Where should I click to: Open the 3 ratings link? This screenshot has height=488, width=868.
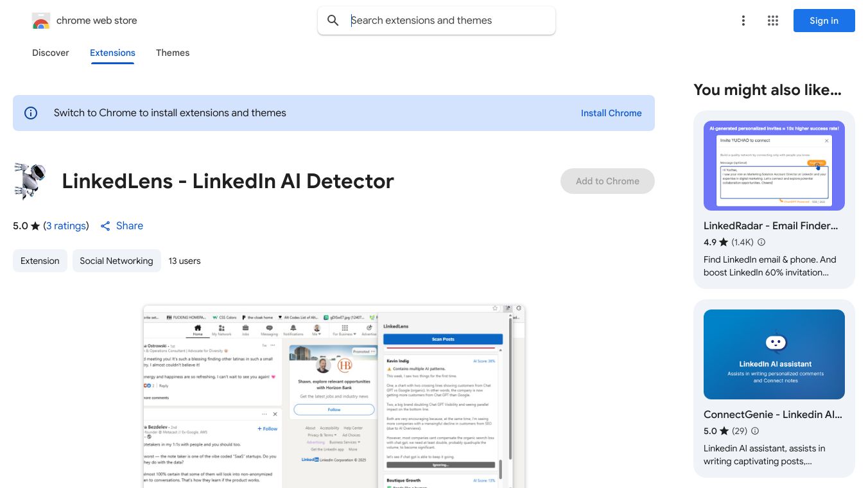coord(66,226)
